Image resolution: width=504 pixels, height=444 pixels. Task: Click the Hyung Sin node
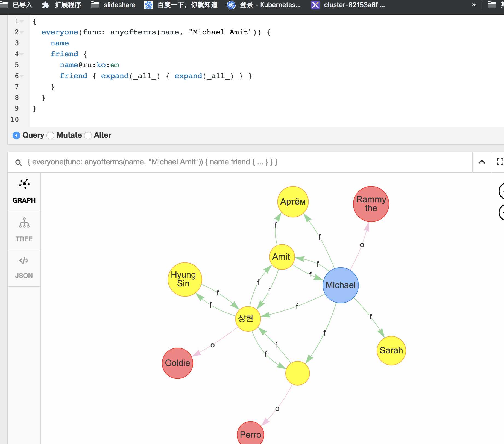(185, 279)
